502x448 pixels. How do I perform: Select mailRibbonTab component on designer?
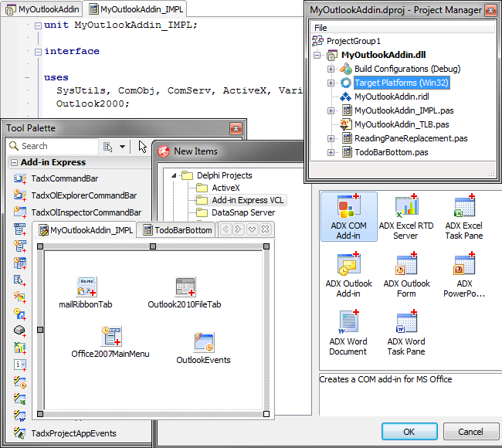click(x=86, y=293)
